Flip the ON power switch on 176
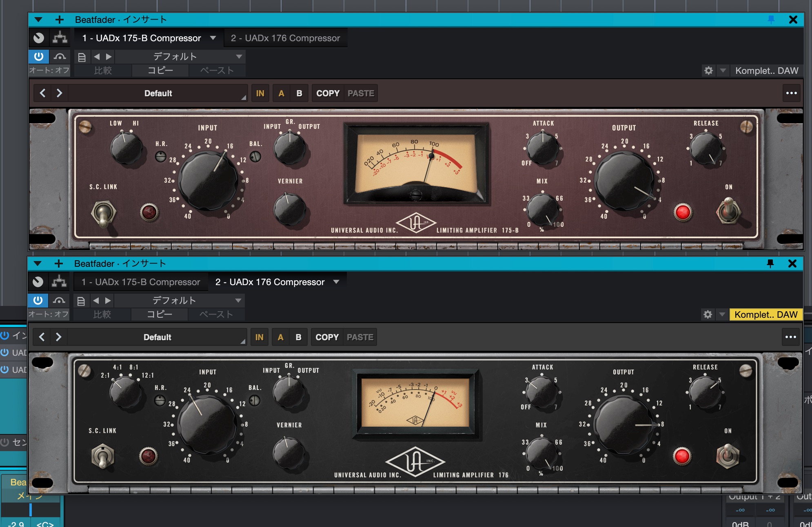This screenshot has width=812, height=527. [728, 455]
